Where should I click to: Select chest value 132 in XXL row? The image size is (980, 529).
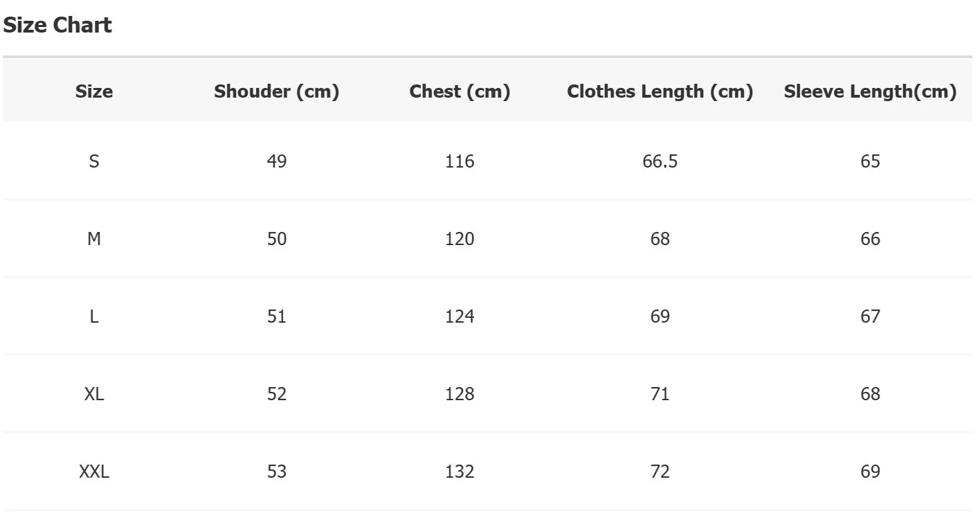coord(460,472)
